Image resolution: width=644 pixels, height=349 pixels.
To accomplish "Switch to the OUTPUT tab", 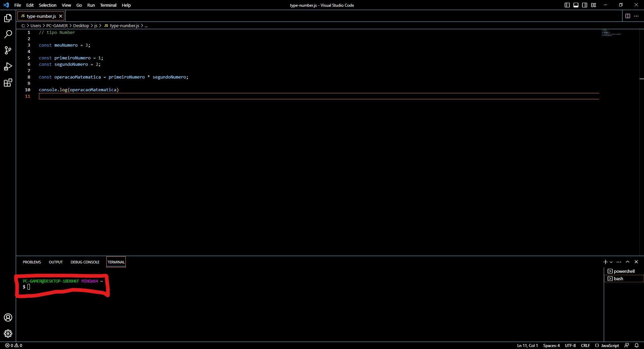I will (x=56, y=262).
